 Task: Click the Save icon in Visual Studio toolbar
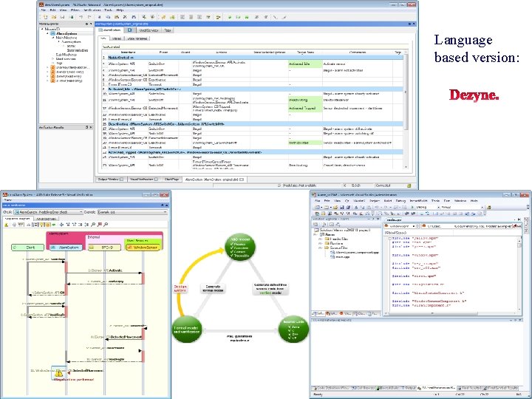(x=341, y=207)
